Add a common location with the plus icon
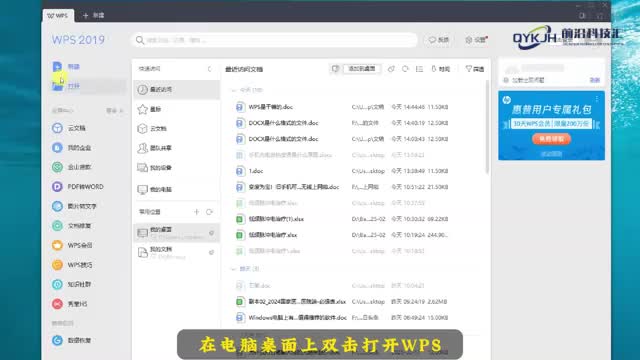This screenshot has height=360, width=640. 196,212
